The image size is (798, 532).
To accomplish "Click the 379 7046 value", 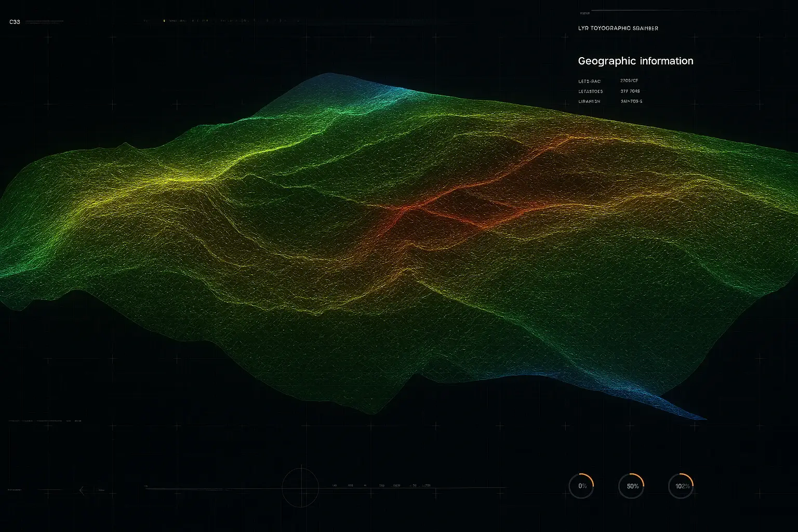I will point(630,91).
